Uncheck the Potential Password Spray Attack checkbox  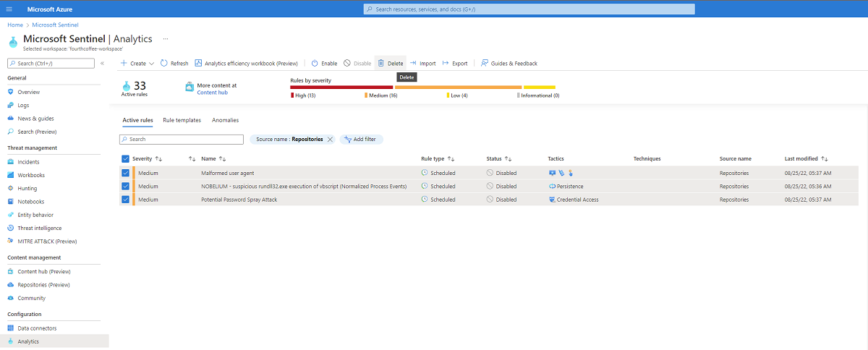[x=126, y=200]
